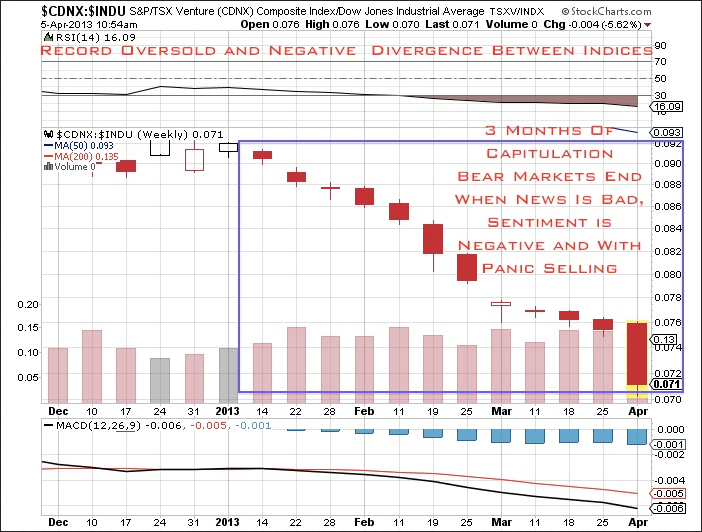Click the 'Panic Selling' annotation text
The image size is (702, 532).
tap(549, 268)
